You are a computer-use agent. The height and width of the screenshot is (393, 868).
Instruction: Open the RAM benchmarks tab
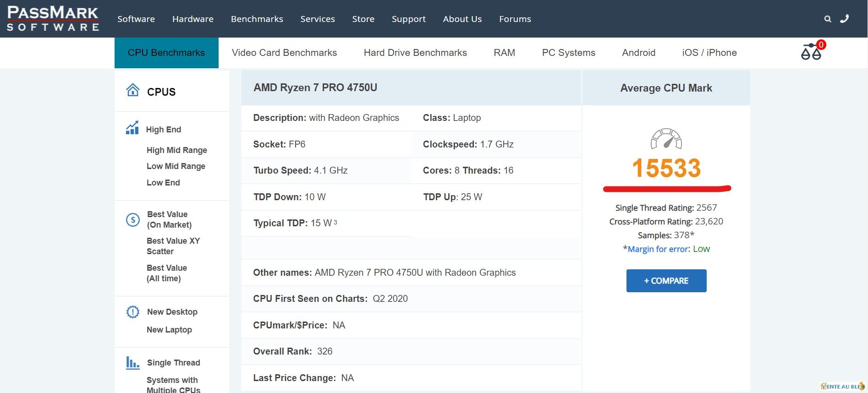click(504, 53)
